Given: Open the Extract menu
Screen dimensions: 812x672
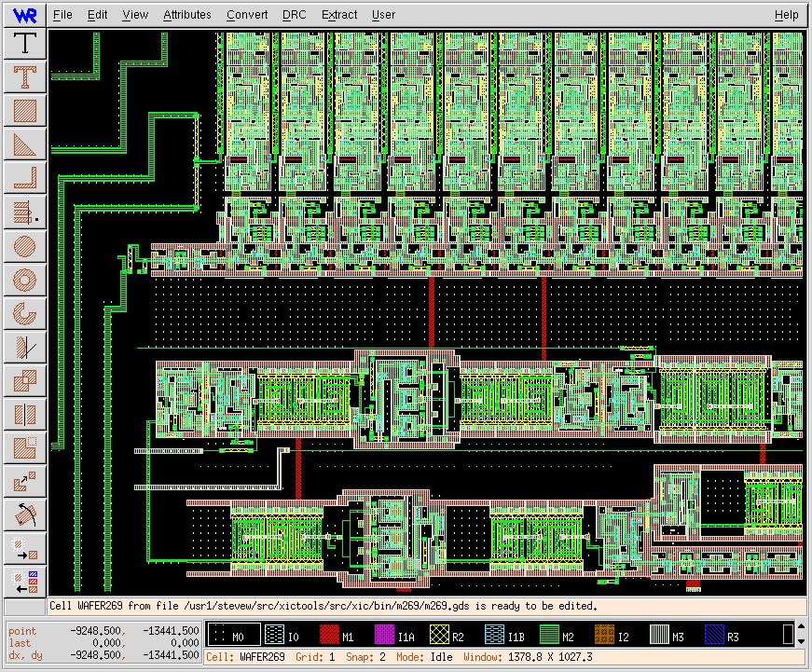Looking at the screenshot, I should (339, 15).
